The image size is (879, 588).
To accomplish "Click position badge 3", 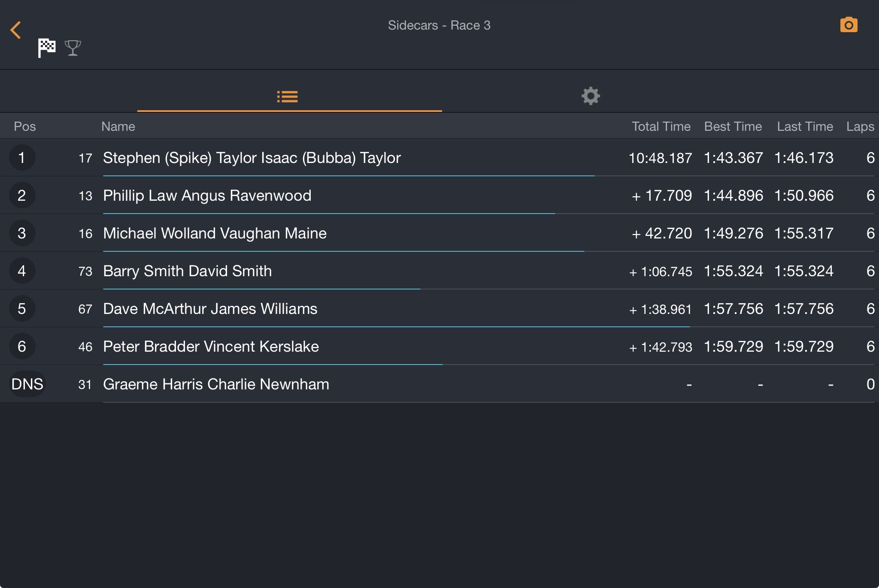I will [22, 233].
